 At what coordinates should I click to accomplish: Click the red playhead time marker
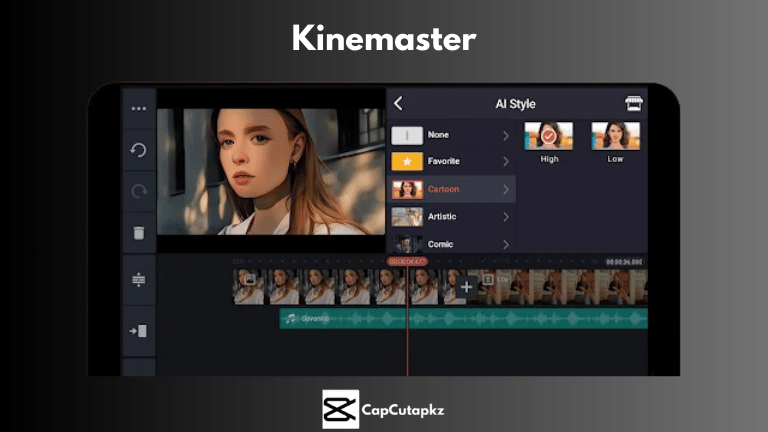[407, 262]
